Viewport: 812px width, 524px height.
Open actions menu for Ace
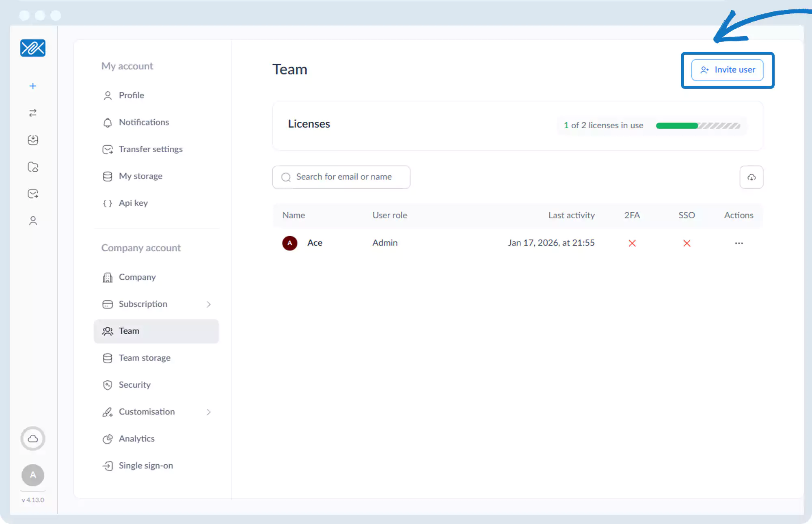pyautogui.click(x=739, y=243)
